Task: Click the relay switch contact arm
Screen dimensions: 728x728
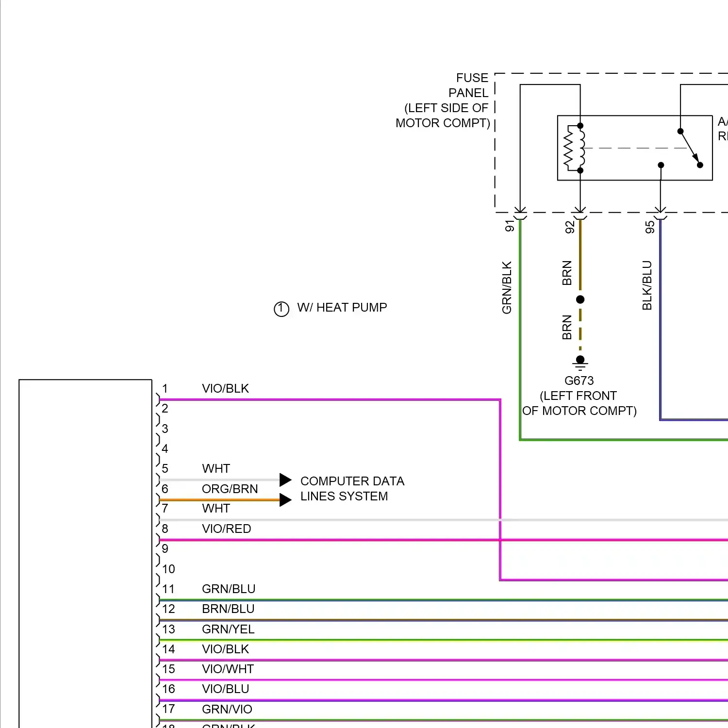Action: 690,148
